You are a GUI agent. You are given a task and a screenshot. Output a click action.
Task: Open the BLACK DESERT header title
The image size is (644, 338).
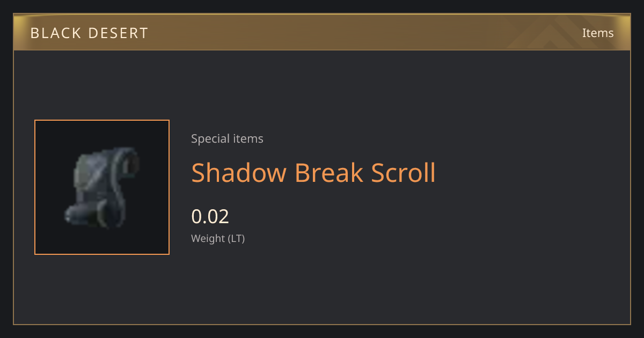point(89,33)
